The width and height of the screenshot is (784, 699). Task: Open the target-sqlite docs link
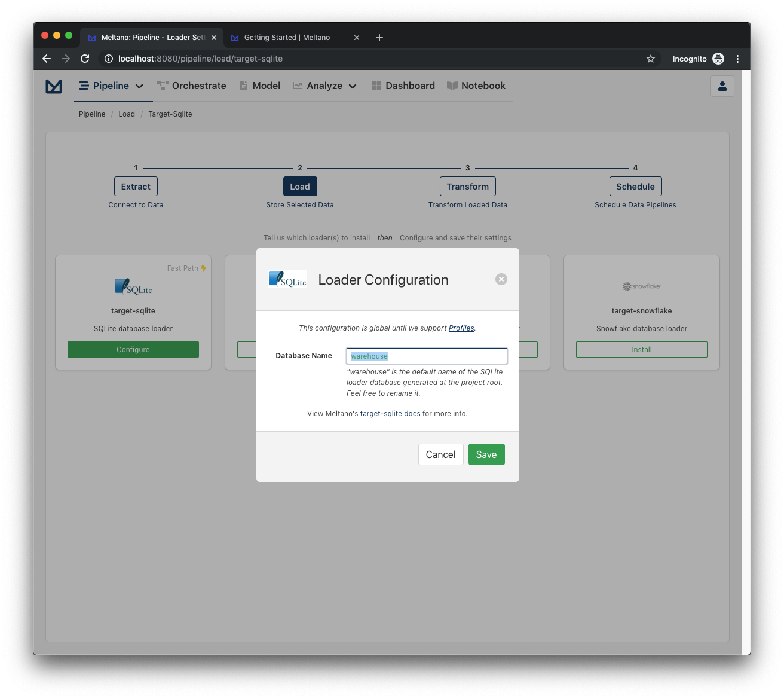pyautogui.click(x=390, y=414)
